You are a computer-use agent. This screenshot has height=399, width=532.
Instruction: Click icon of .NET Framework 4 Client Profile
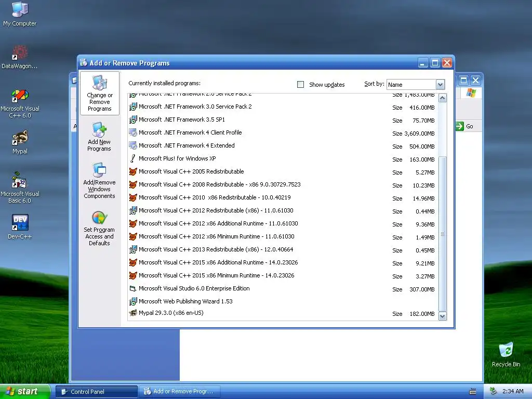(133, 132)
